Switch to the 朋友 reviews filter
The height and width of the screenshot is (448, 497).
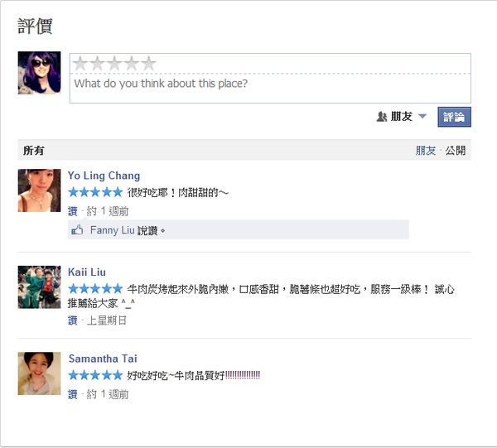425,151
